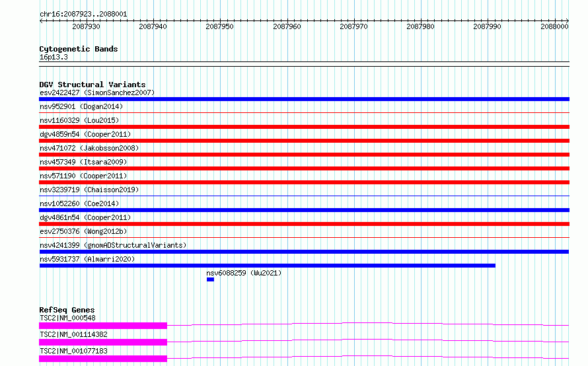Screen dimensions: 588x366
Task: Click ruler position 2087950
Action: (x=220, y=26)
